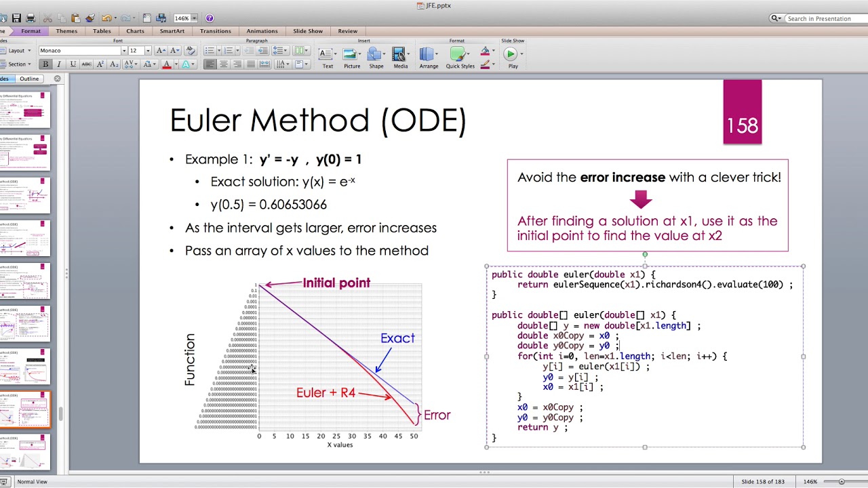This screenshot has height=488, width=868.
Task: Click the Redo arrow icon
Action: point(127,18)
